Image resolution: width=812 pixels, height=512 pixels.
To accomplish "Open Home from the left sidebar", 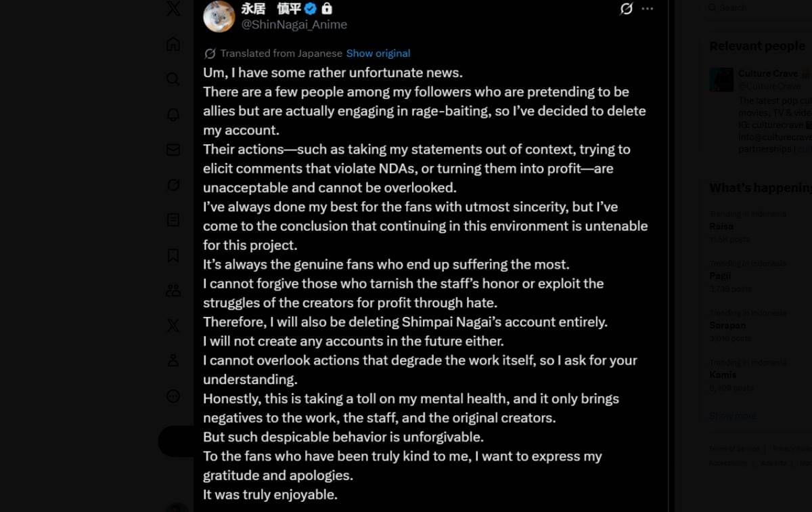I will coord(173,44).
